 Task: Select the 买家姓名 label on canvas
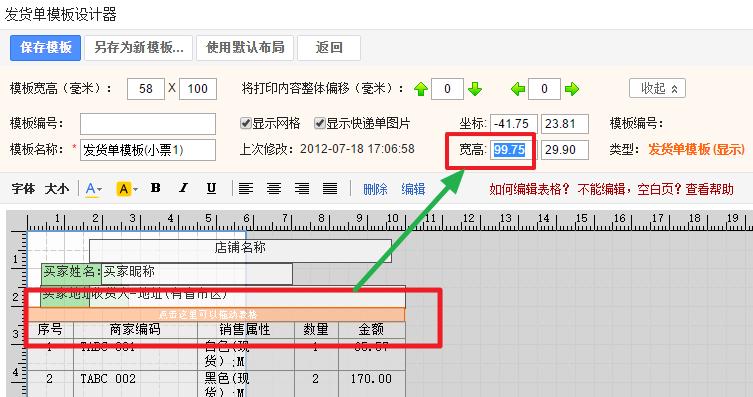point(71,273)
